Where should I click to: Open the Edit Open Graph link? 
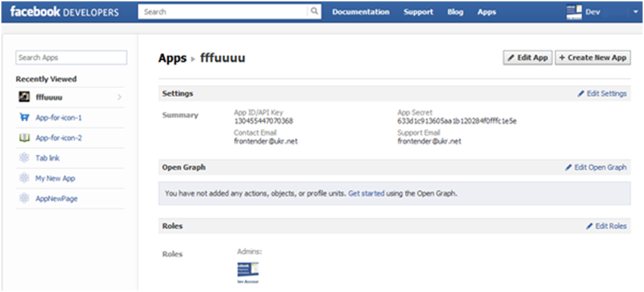[596, 168]
